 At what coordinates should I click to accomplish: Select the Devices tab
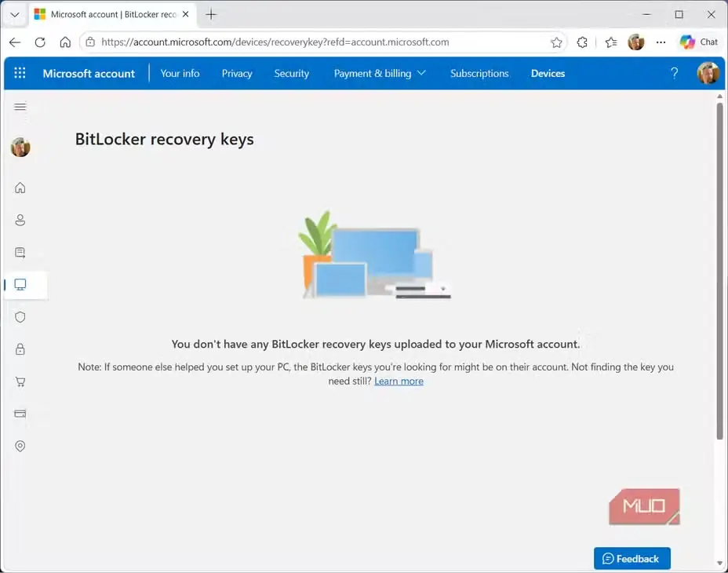(548, 74)
